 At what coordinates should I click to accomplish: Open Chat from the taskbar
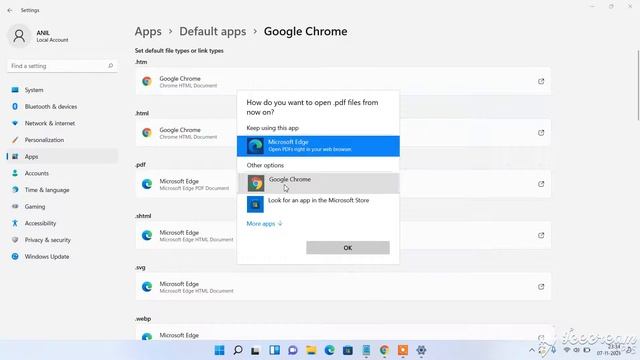tap(293, 350)
